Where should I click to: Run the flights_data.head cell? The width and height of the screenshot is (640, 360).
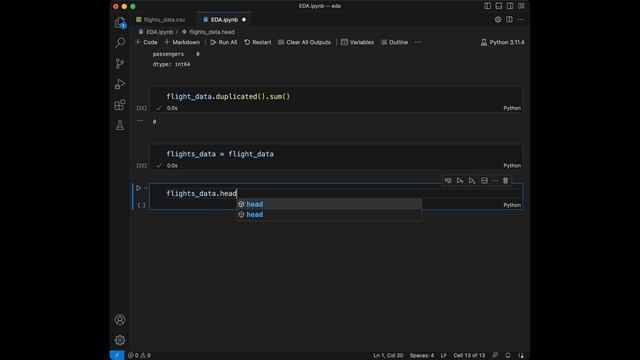[138, 188]
